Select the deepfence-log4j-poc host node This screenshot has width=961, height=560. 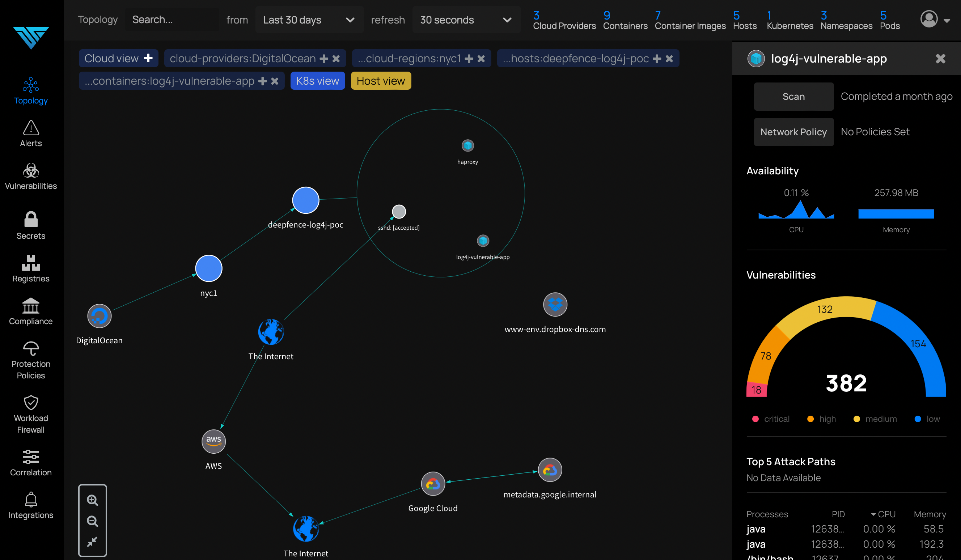coord(305,200)
